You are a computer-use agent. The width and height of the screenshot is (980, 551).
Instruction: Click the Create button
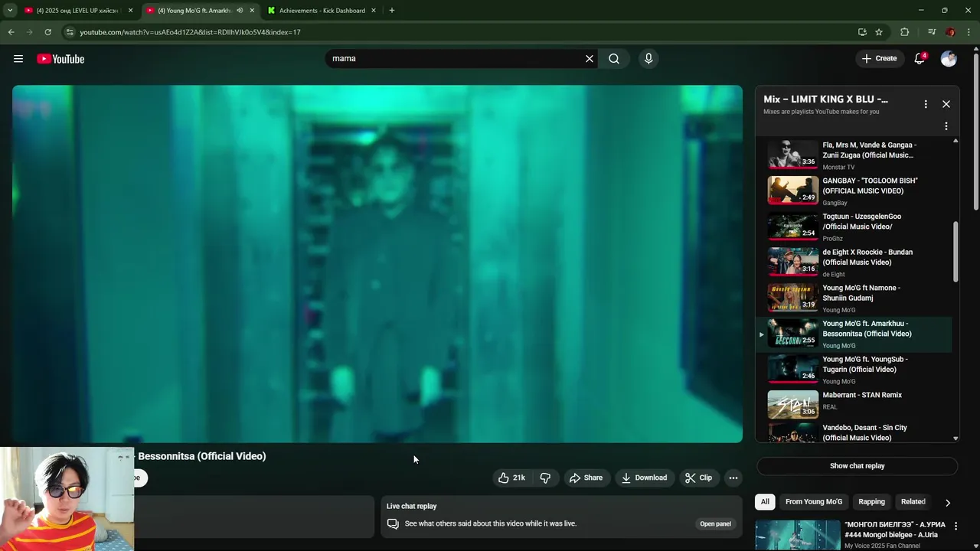[x=879, y=59]
